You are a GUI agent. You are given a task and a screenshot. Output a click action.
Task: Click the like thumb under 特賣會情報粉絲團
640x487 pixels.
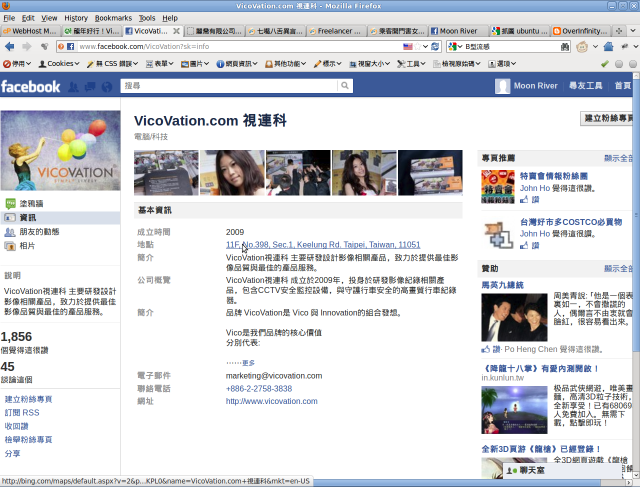(x=524, y=199)
